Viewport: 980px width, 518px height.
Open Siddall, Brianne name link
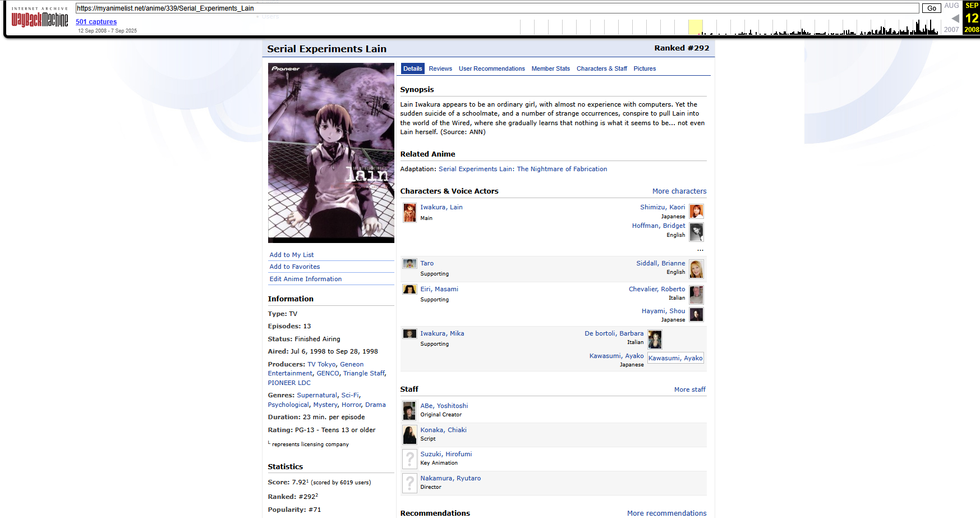click(661, 263)
